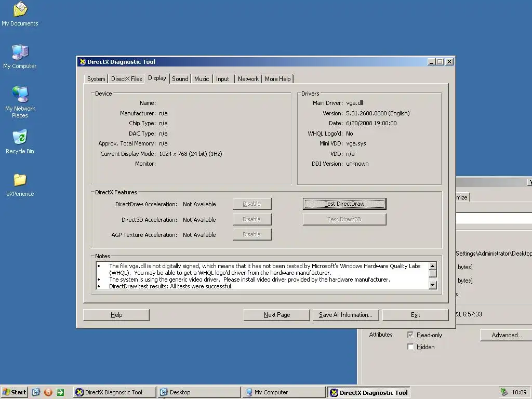532x399 pixels.
Task: Click first DirectX Diagnostic Tool taskbar button
Action: pos(114,392)
